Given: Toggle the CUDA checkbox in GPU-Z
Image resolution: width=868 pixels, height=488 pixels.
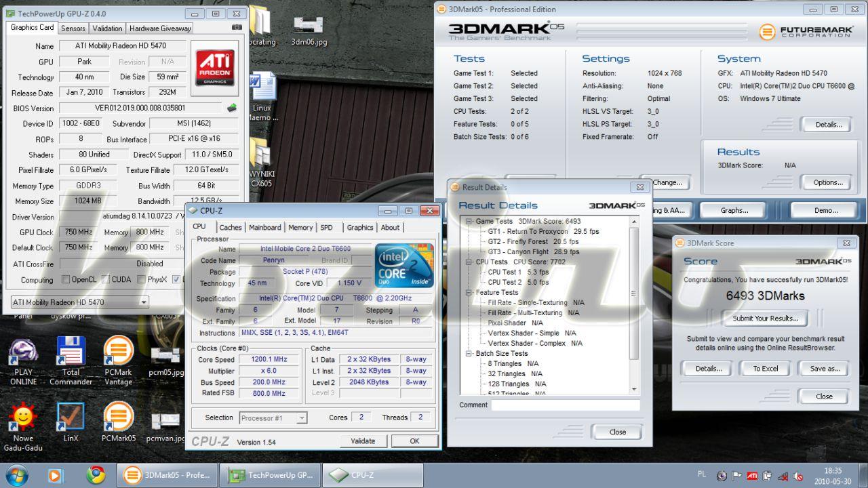Looking at the screenshot, I should click(106, 279).
